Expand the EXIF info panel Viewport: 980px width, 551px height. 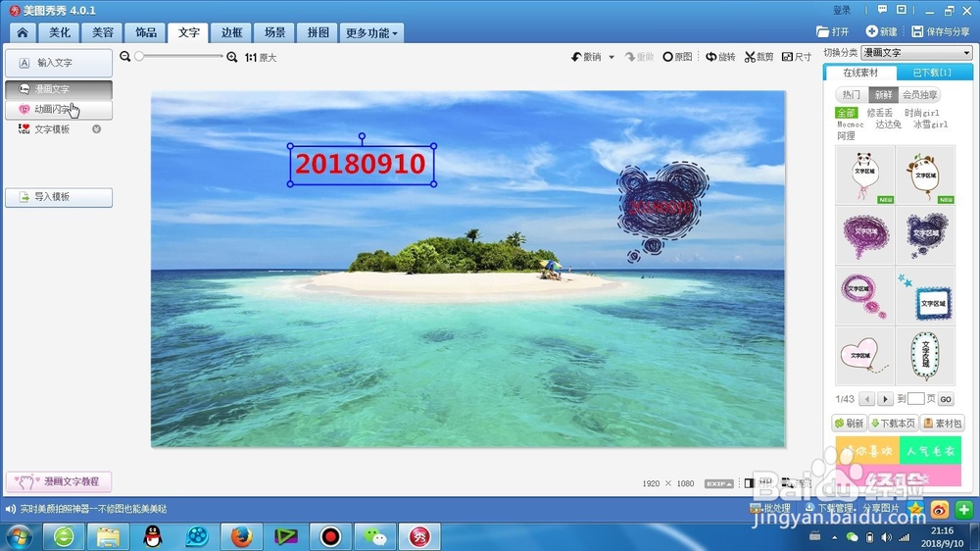[718, 483]
